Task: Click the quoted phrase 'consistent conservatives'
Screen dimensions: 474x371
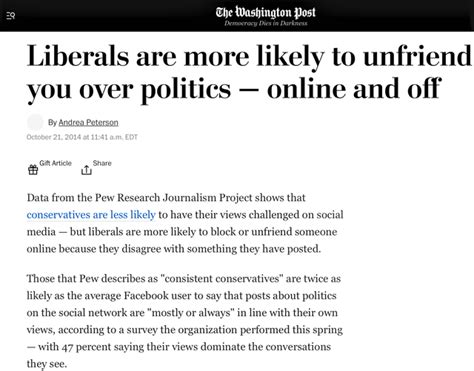Action: [x=221, y=278]
